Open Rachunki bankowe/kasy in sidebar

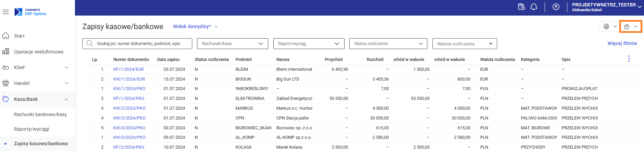click(x=40, y=114)
